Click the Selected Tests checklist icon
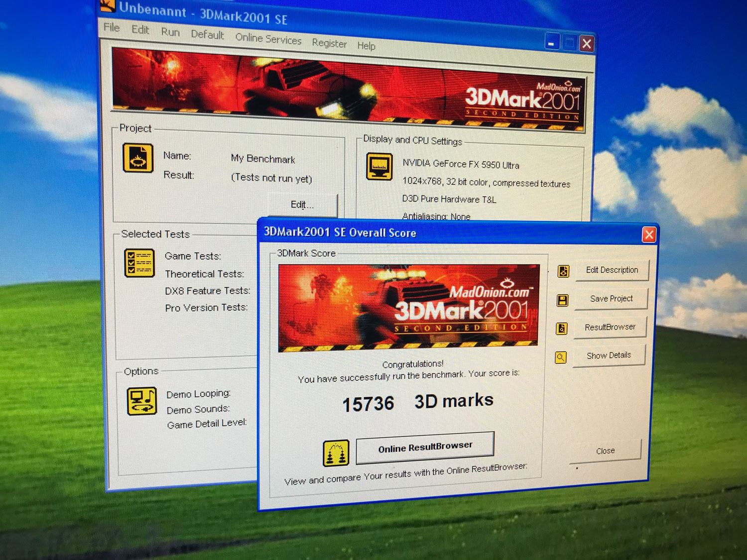The height and width of the screenshot is (560, 747). coord(139,262)
